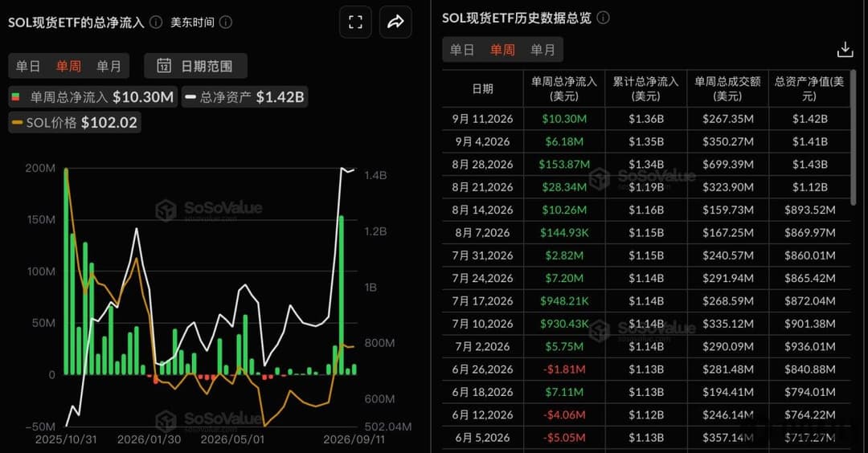Toggle 单周总净流入 legend series

point(93,97)
